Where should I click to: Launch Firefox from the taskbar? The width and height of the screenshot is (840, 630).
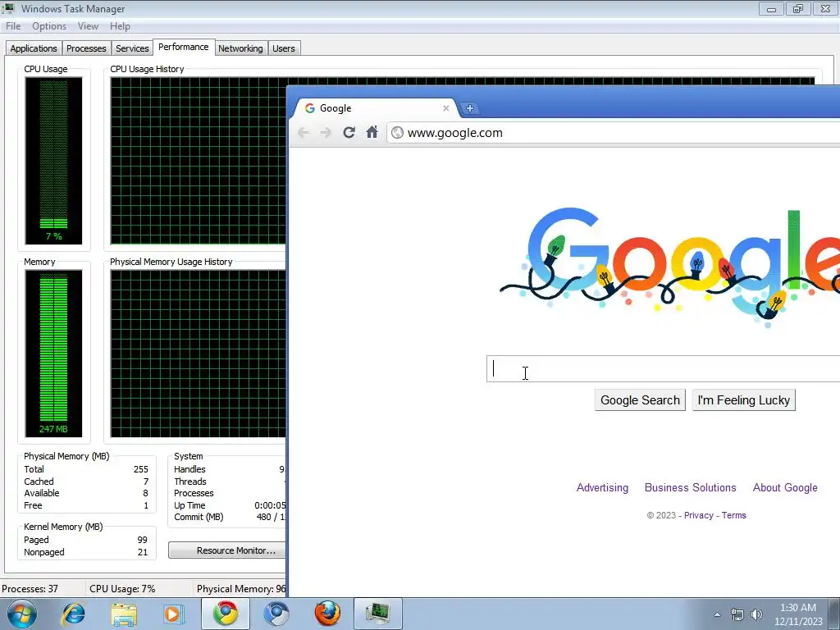click(327, 614)
